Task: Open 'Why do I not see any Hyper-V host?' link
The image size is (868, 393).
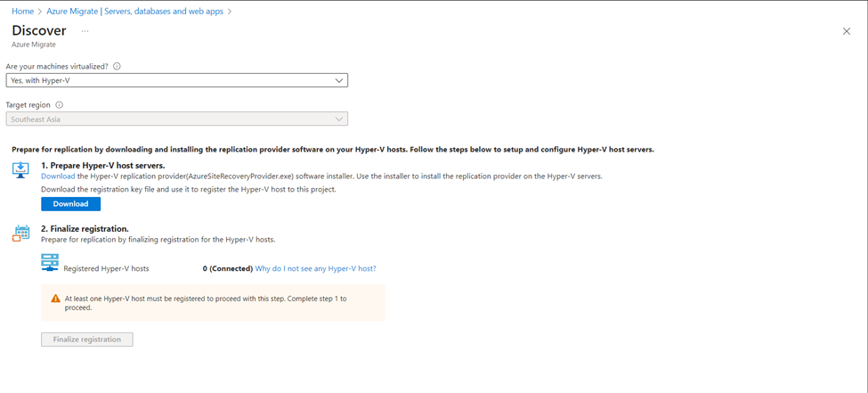Action: 315,268
